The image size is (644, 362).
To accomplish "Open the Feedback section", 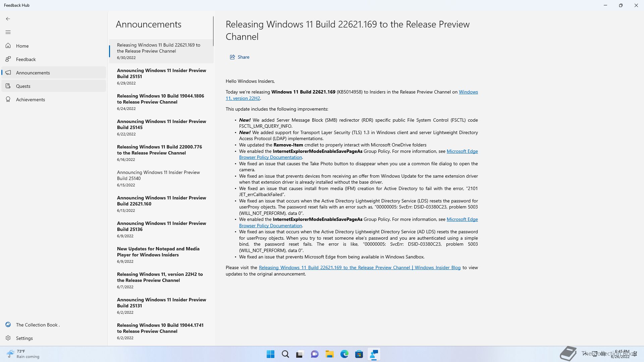I will pyautogui.click(x=54, y=59).
